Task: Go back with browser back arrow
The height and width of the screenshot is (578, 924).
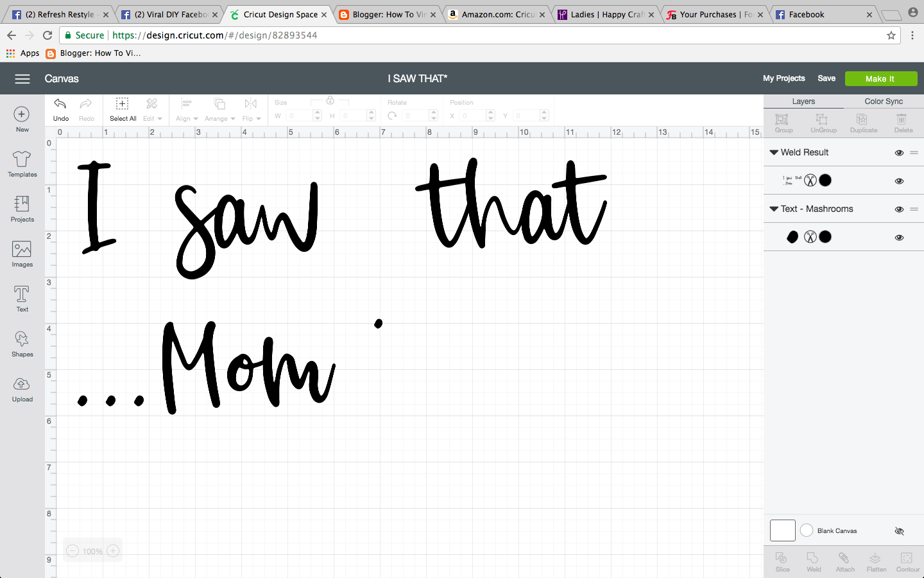Action: point(12,35)
